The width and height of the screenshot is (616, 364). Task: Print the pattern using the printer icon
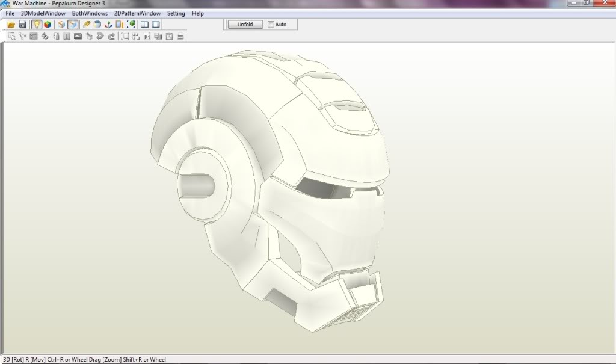coord(180,37)
